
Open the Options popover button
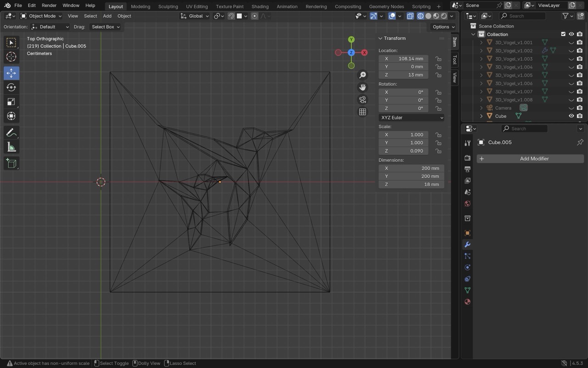coord(443,27)
